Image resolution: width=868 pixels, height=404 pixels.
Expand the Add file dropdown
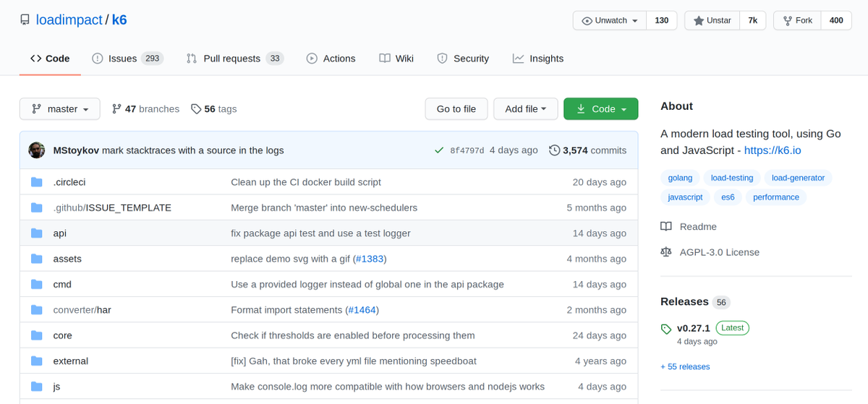click(526, 109)
